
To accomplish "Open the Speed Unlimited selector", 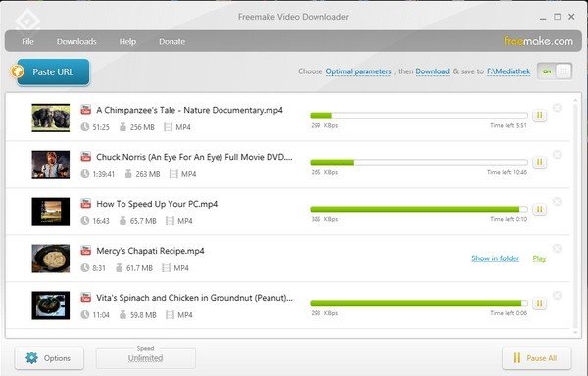I will tap(145, 358).
